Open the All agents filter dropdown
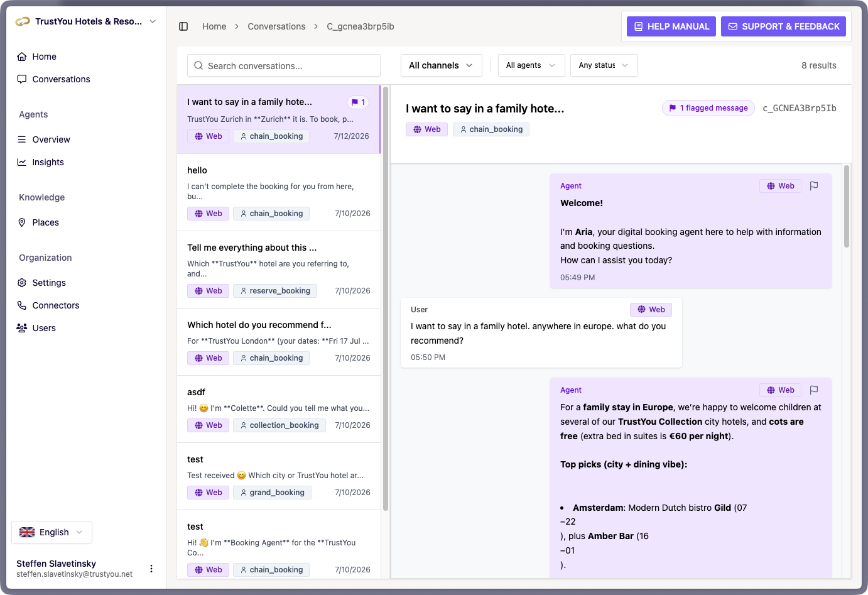 [x=531, y=65]
